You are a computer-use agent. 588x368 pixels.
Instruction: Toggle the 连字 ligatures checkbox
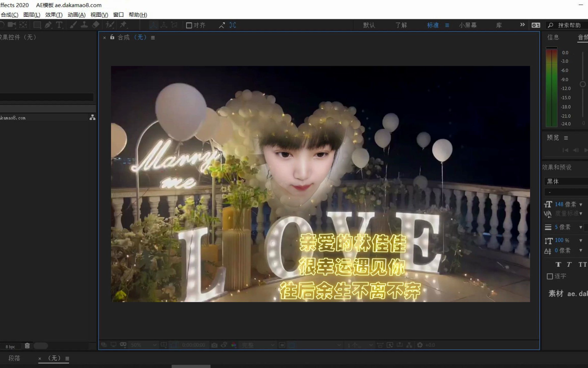point(550,276)
